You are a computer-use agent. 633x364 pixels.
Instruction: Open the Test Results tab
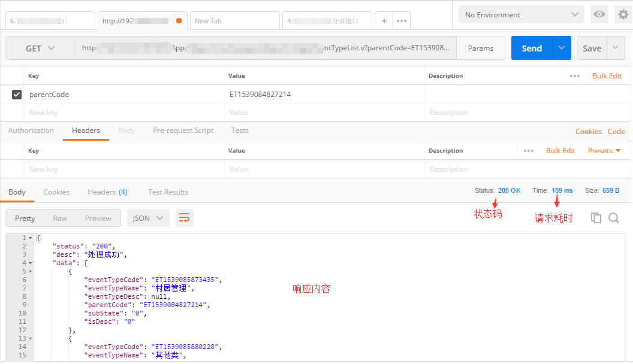click(x=168, y=192)
